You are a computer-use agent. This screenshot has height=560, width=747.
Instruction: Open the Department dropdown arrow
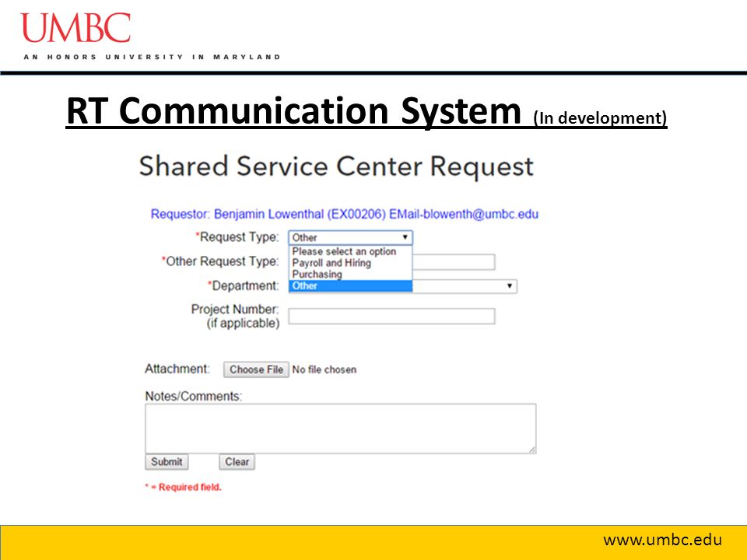coord(509,285)
